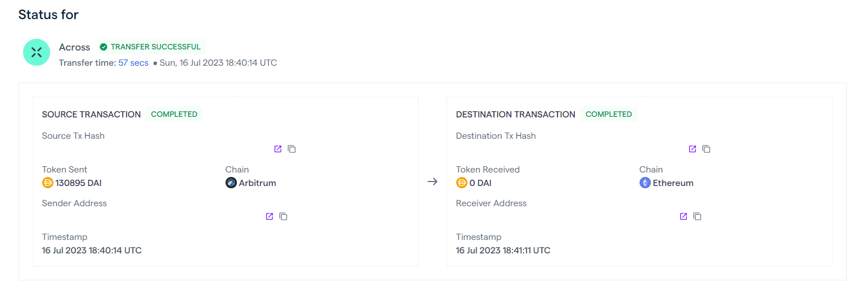Screen dimensions: 868x295
Task: Click the source Completed status badge
Action: coord(174,114)
